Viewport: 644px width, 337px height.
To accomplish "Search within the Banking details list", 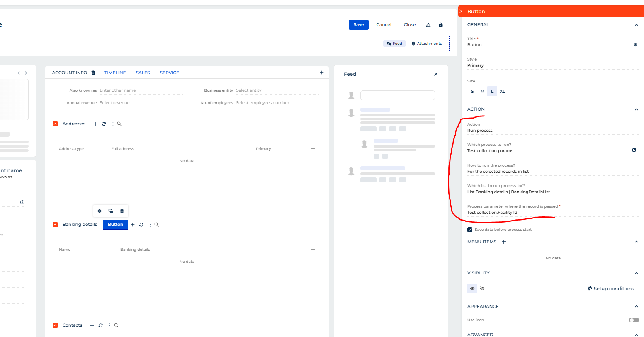I will (x=157, y=225).
